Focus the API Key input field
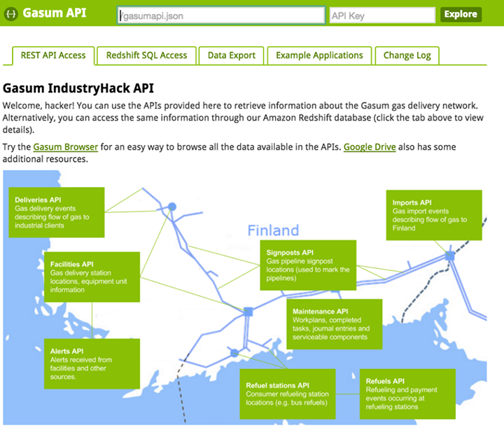The height and width of the screenshot is (430, 504). point(382,15)
